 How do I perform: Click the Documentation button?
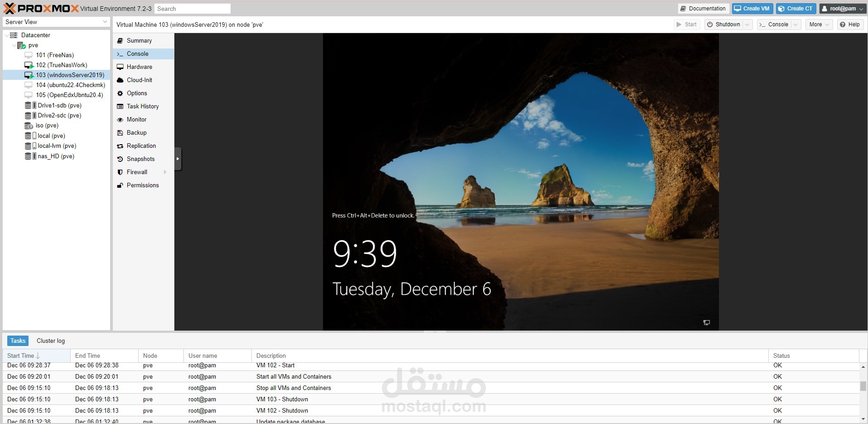tap(703, 9)
